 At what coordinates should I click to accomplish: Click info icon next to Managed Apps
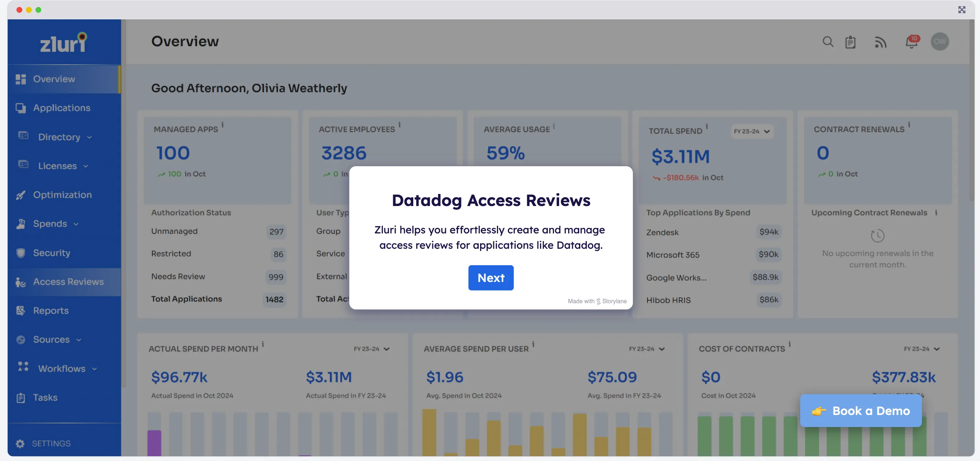coord(223,125)
